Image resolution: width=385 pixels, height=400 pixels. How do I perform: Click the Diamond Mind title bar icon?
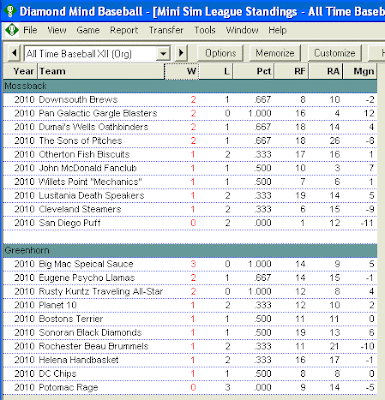coord(10,11)
